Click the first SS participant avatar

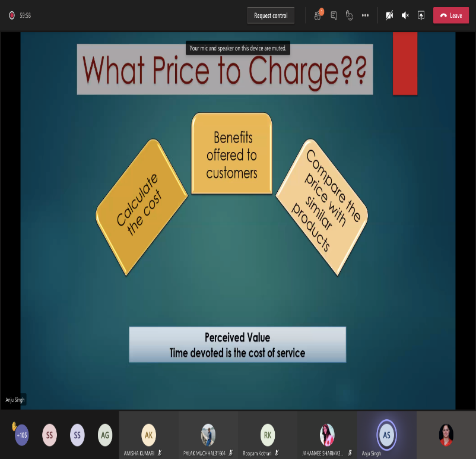[49, 435]
